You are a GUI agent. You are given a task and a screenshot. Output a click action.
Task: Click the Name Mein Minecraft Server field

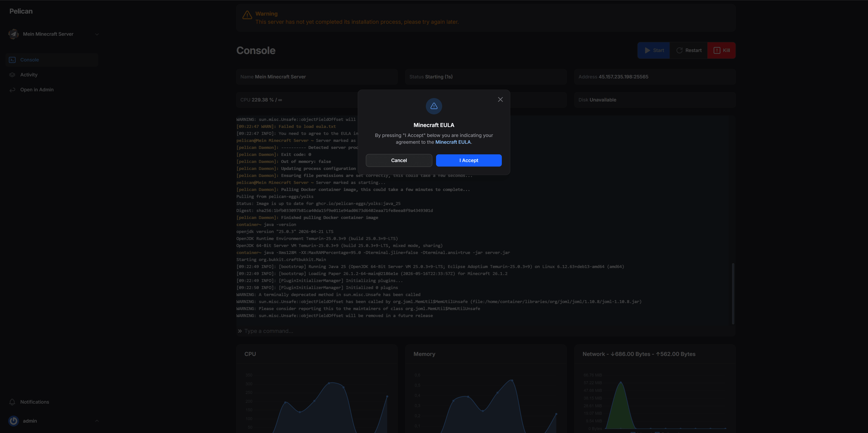tap(317, 77)
